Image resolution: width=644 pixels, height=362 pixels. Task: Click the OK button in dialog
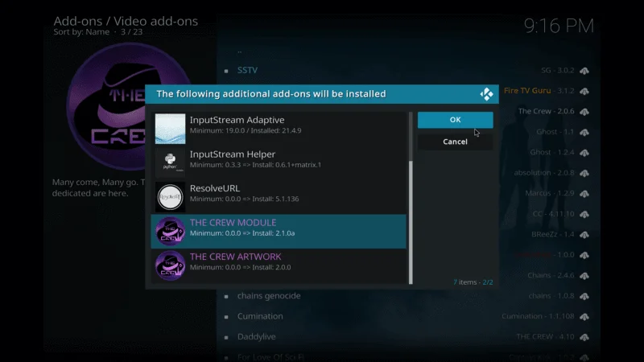coord(455,120)
